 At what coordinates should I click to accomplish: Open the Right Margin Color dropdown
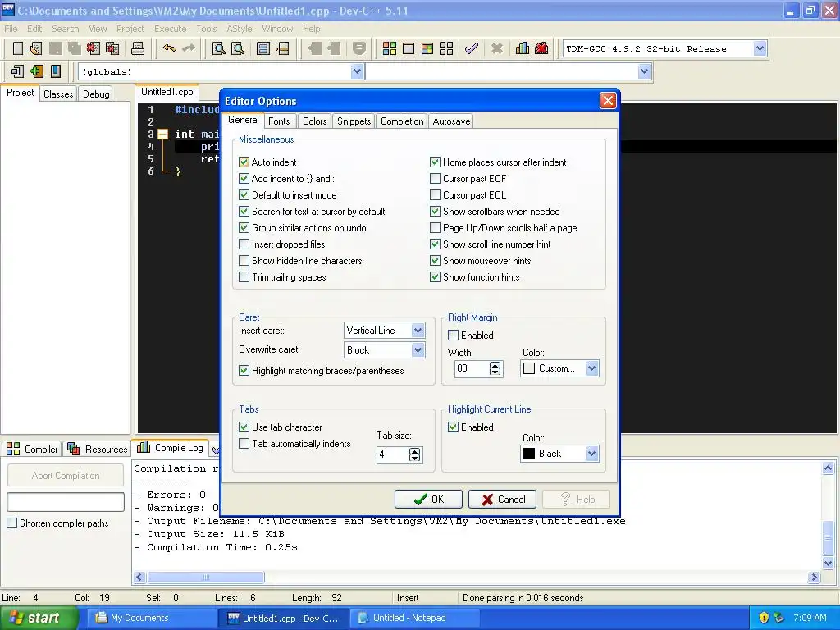(591, 368)
